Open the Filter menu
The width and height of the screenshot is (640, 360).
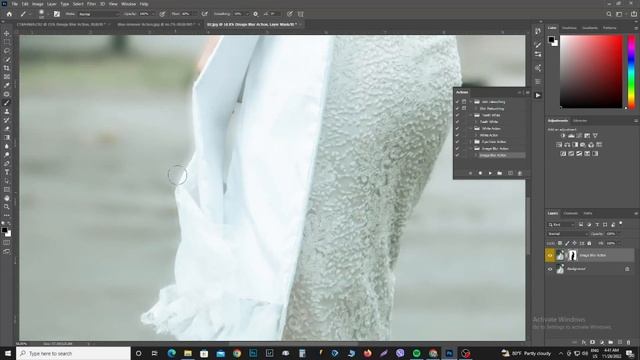click(91, 4)
